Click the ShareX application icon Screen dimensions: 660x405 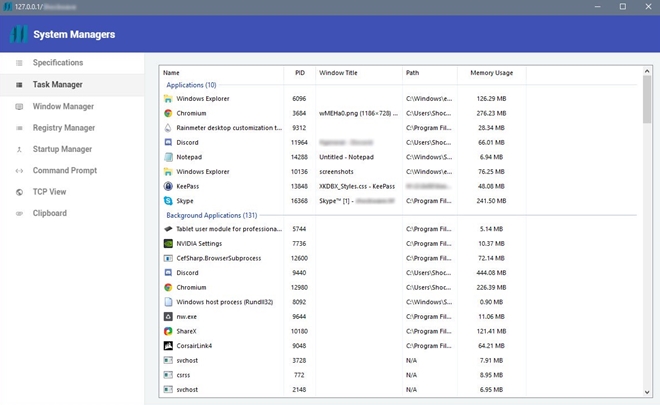tap(168, 331)
